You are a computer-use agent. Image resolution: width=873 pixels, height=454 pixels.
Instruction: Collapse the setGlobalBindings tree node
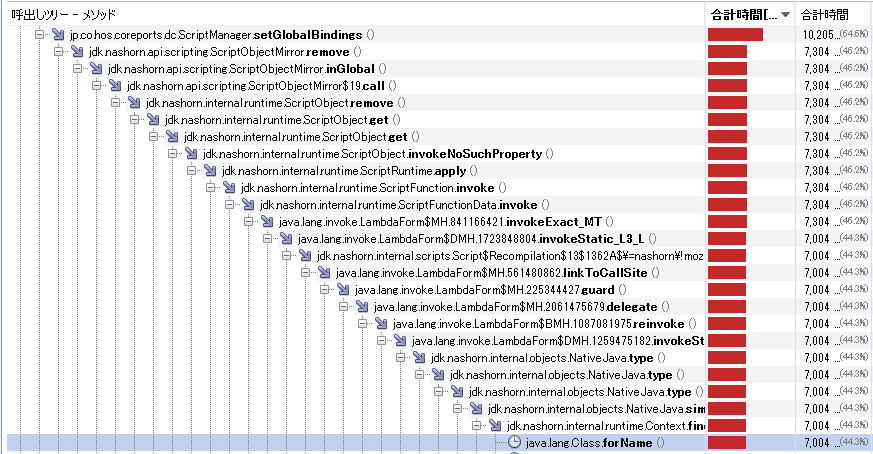(39, 35)
